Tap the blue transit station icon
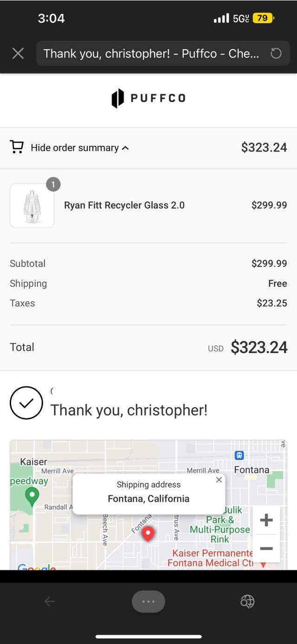 click(x=239, y=455)
